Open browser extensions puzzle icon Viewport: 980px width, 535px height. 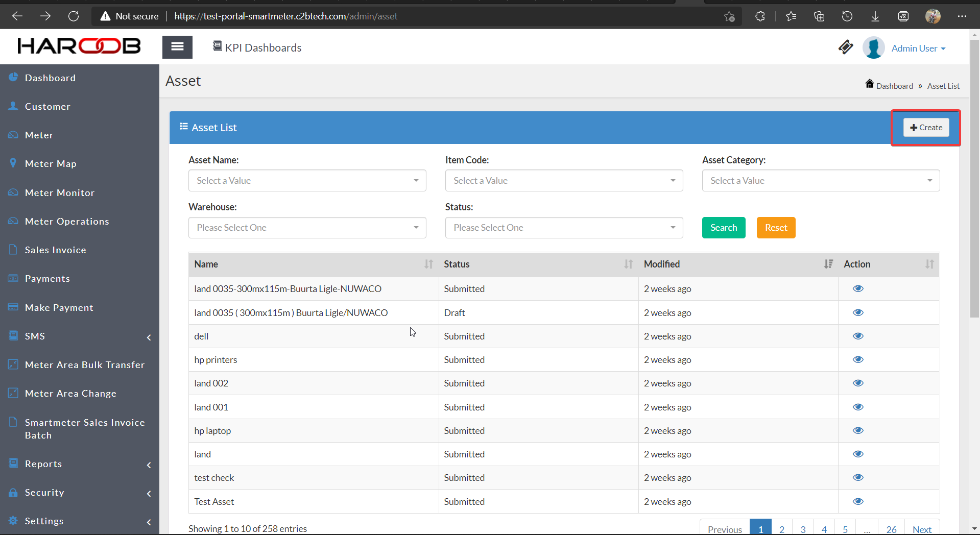pos(760,16)
